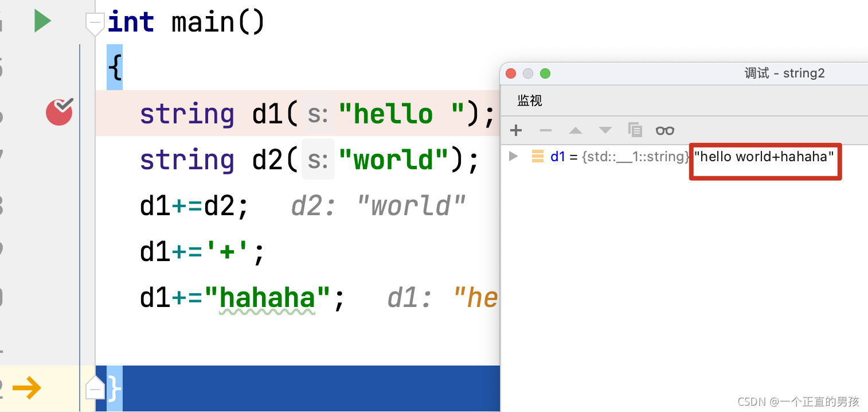Click the string type keyword of d2
The height and width of the screenshot is (412, 868).
click(x=187, y=160)
